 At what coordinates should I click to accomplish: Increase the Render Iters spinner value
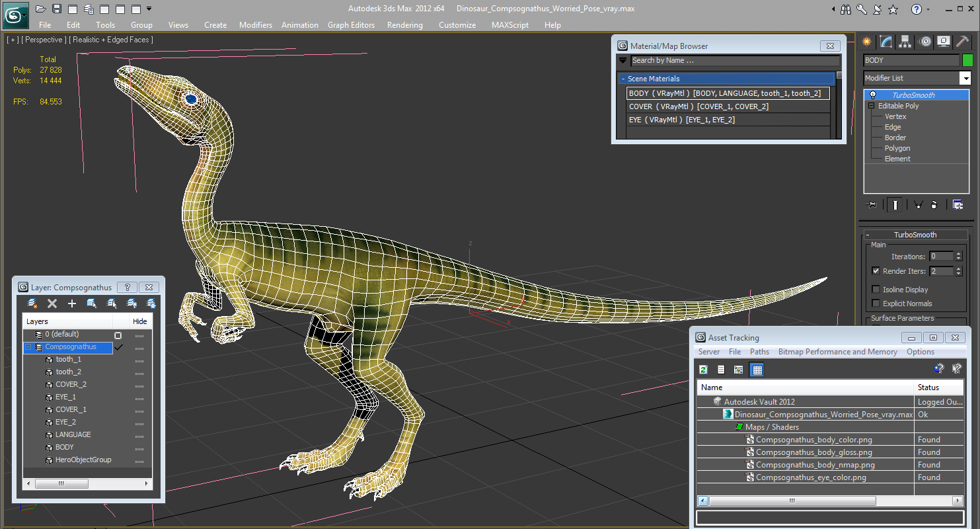pyautogui.click(x=959, y=268)
